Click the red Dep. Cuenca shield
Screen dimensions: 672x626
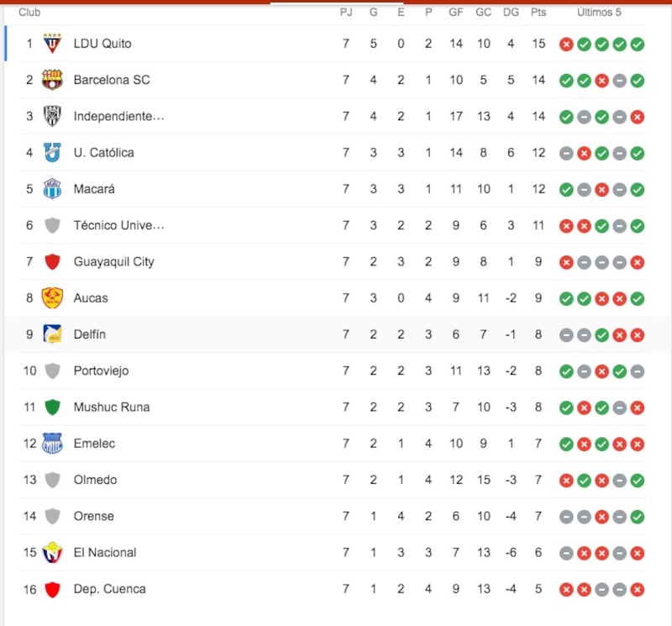point(52,589)
